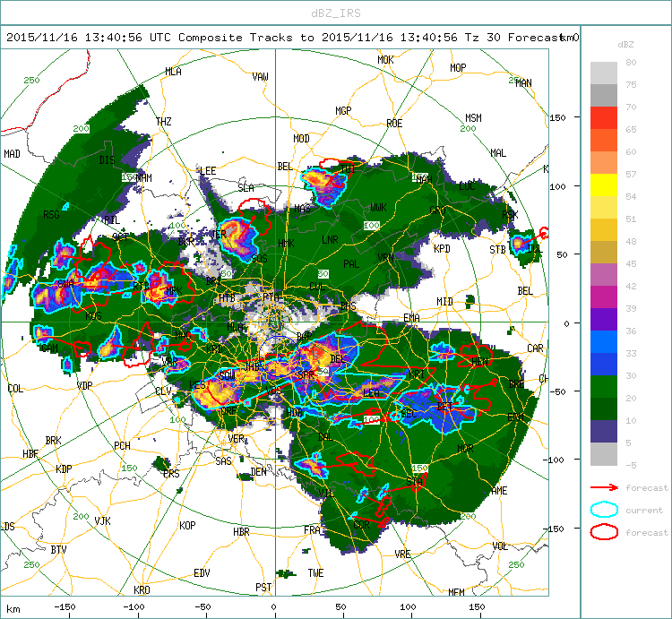This screenshot has width=672, height=619.
Task: Click the MOK station label
Action: (385, 60)
